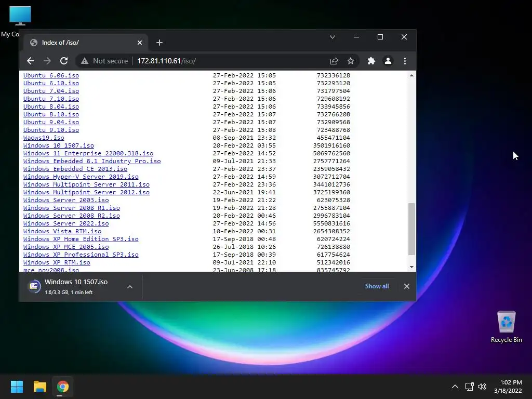Viewport: 532px width, 399px height.
Task: Expand options for Windows 10 1507.iso download
Action: 129,287
